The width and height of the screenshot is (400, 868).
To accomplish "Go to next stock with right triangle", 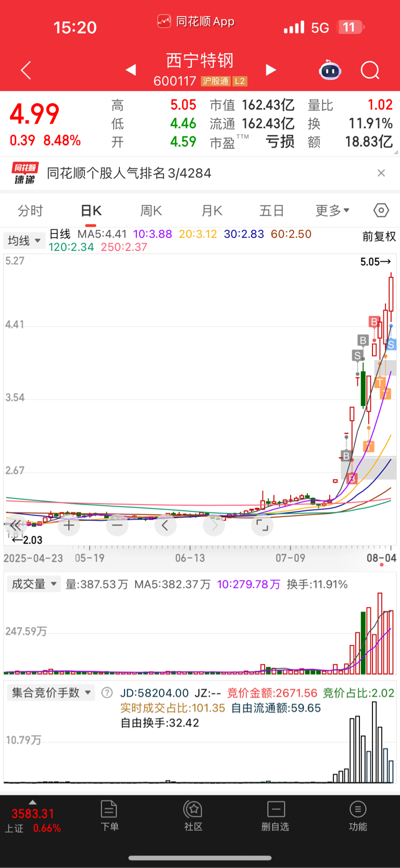I will 271,70.
